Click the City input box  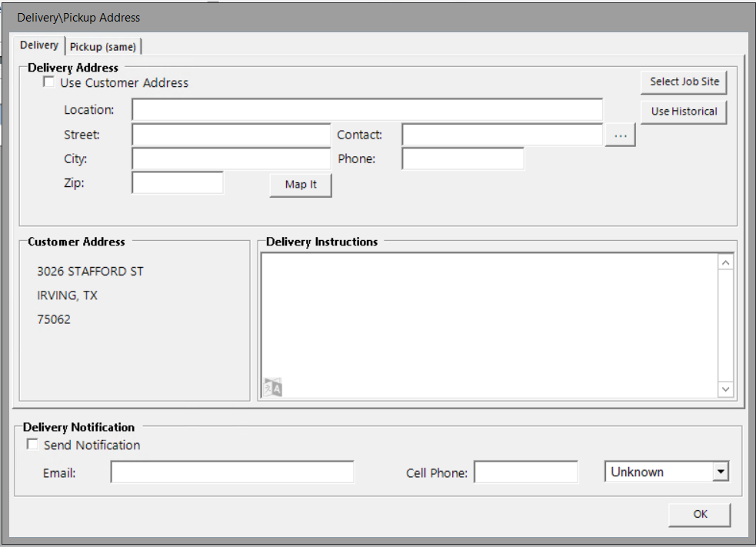click(x=231, y=159)
